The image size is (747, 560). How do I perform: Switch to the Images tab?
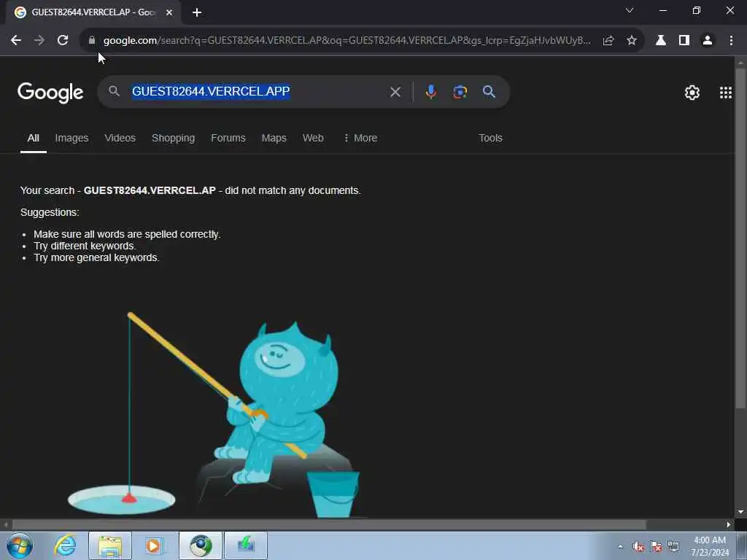(x=71, y=138)
